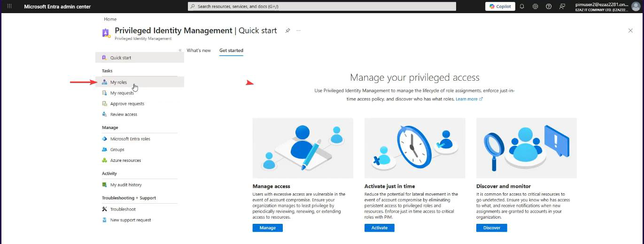Focus the search resources input field
This screenshot has height=244, width=644.
click(x=322, y=7)
